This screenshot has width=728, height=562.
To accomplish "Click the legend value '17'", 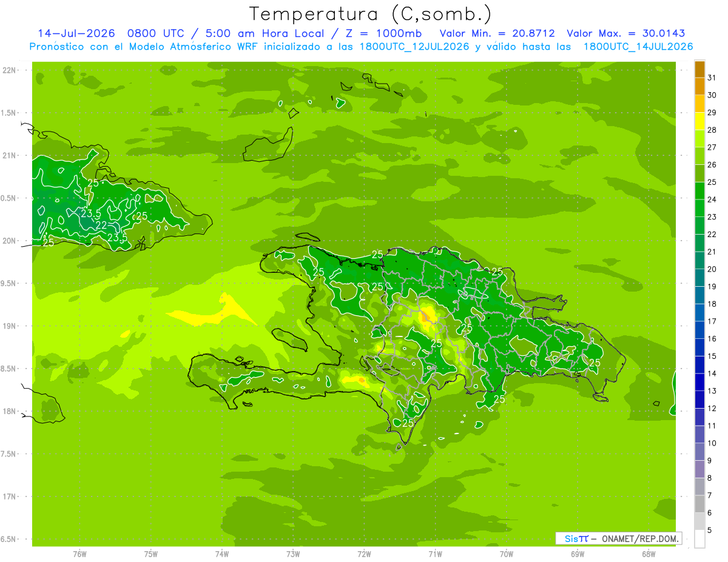I will [712, 321].
